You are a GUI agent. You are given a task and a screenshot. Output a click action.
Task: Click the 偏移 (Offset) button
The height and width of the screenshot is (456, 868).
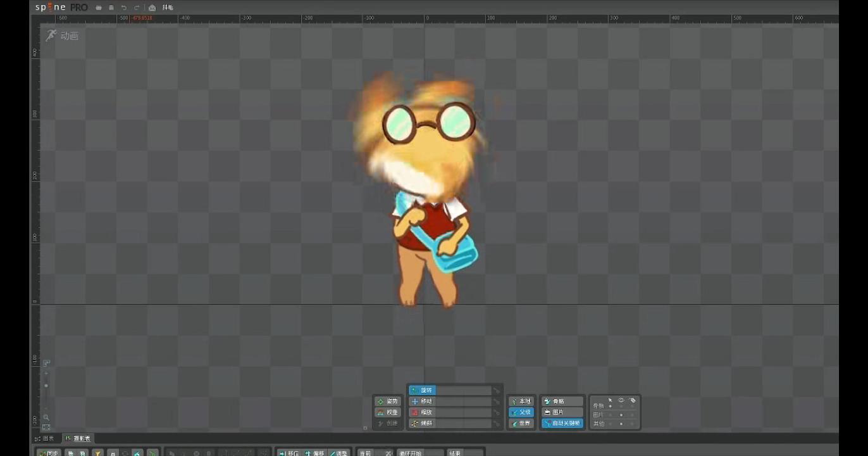point(314,453)
